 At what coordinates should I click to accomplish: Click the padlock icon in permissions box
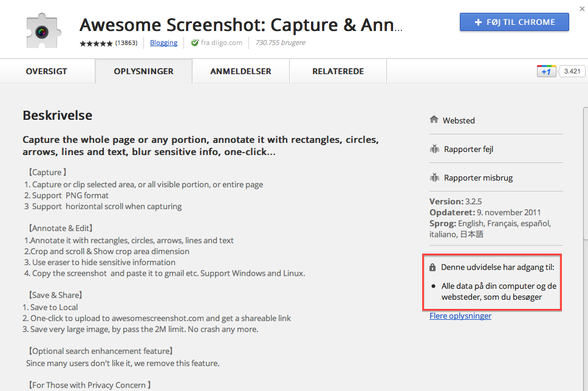432,268
